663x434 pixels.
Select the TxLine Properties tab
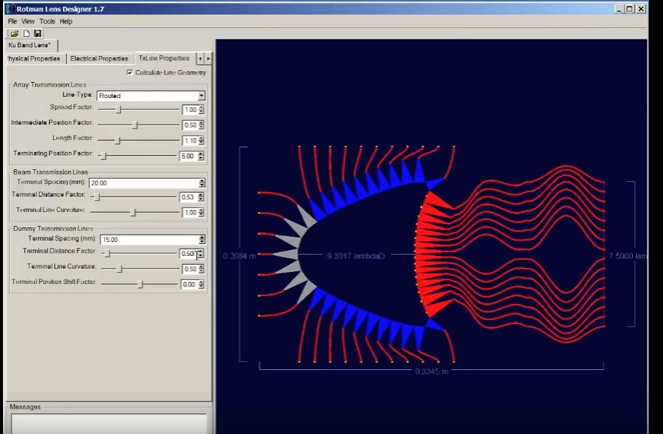[x=164, y=58]
